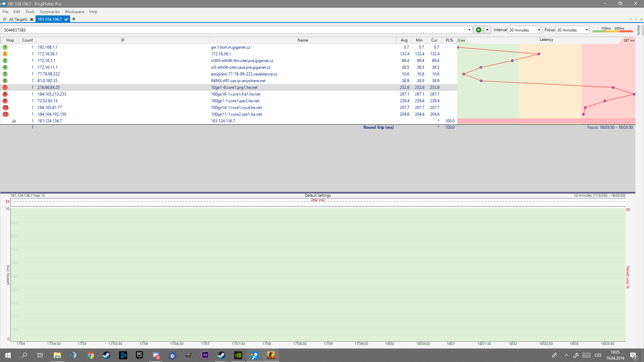Click hop 7 red circle icon
Image resolution: width=644 pixels, height=362 pixels.
click(x=5, y=87)
